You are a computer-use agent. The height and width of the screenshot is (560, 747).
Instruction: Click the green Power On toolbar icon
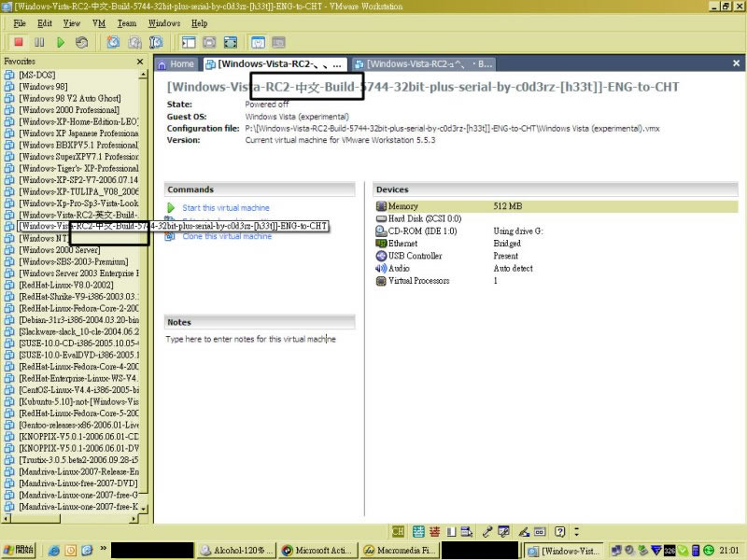point(61,42)
